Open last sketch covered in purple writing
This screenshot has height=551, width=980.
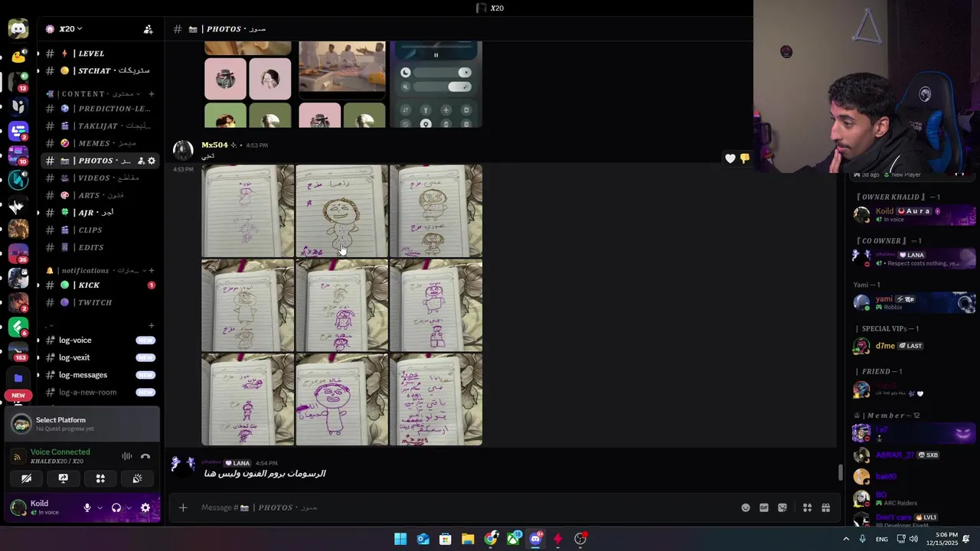(x=436, y=399)
